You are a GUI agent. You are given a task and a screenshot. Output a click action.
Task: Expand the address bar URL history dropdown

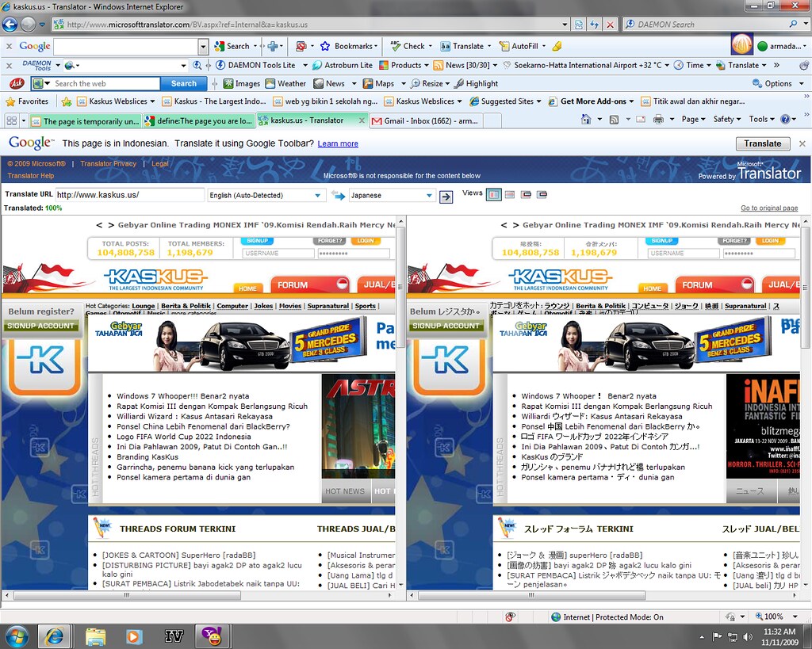pyautogui.click(x=565, y=25)
